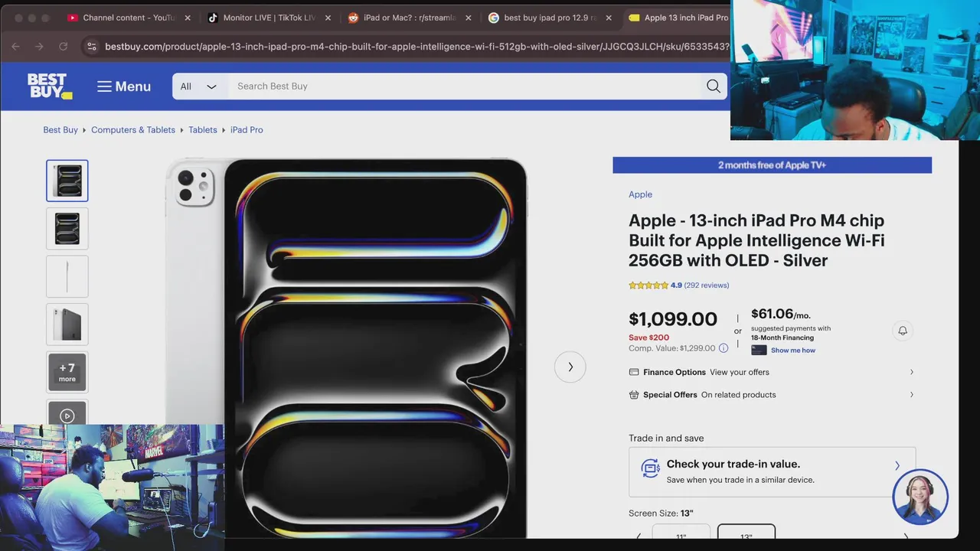Click the star rating icons
The width and height of the screenshot is (980, 551).
(648, 285)
